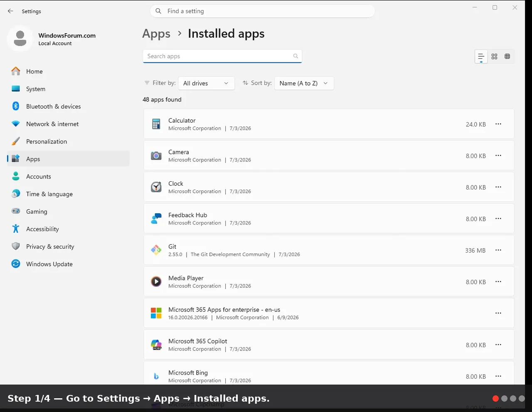Click the back arrow in Settings
The height and width of the screenshot is (412, 532).
pyautogui.click(x=10, y=11)
